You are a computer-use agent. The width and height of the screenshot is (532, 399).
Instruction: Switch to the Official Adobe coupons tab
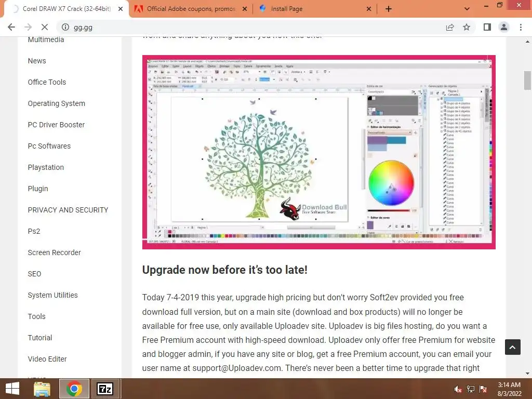click(x=191, y=9)
